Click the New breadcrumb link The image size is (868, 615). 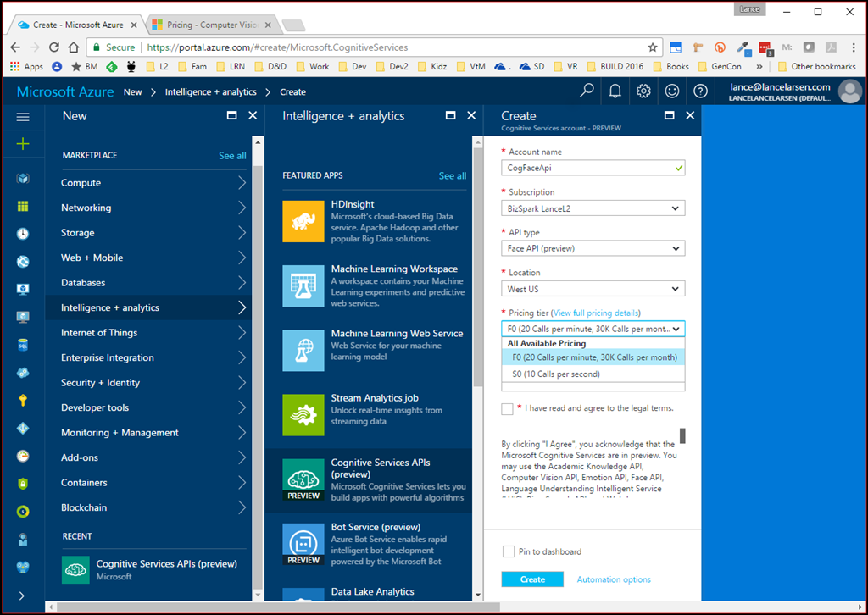tap(133, 91)
